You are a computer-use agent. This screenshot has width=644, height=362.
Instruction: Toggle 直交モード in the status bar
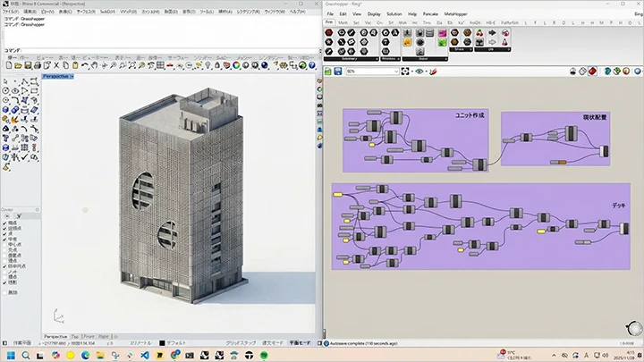pos(272,343)
